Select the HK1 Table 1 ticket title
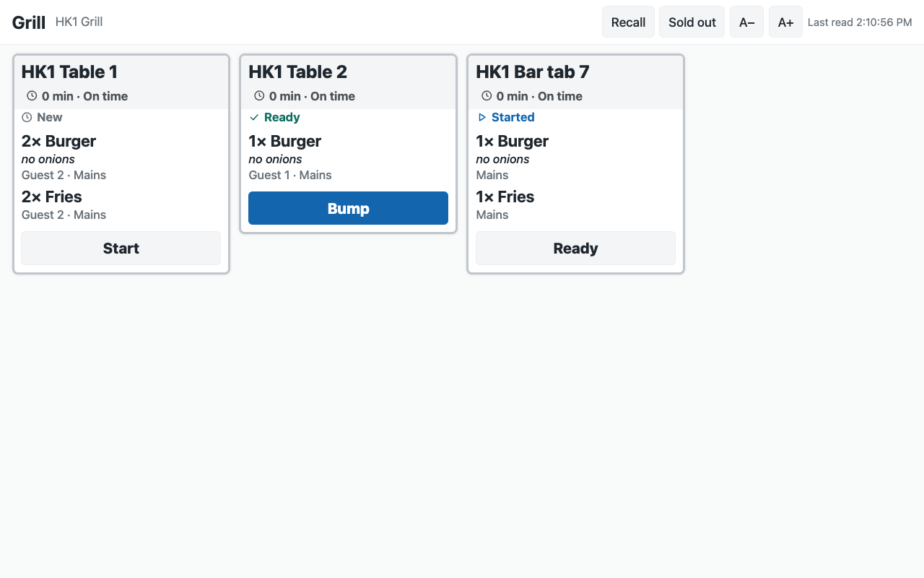Viewport: 924px width, 578px height. click(69, 72)
